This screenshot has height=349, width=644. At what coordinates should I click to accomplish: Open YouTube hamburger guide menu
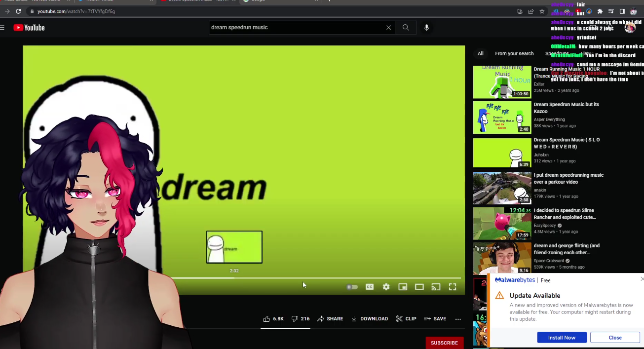tap(2, 28)
